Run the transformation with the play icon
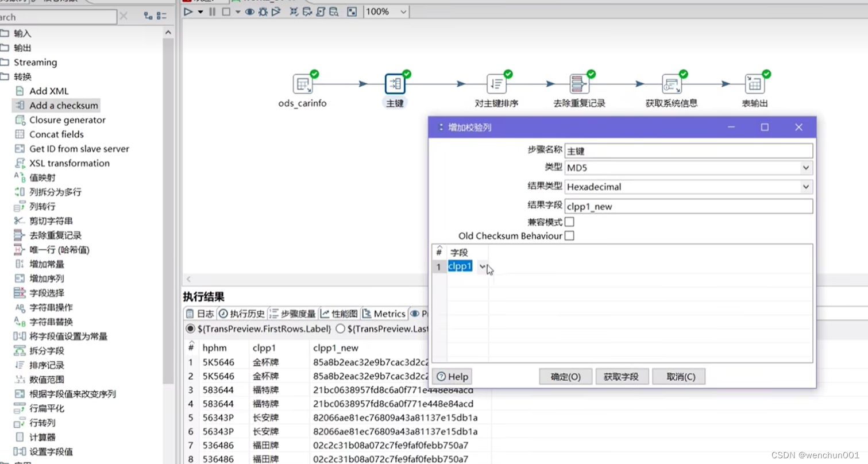The height and width of the screenshot is (464, 868). click(x=188, y=11)
